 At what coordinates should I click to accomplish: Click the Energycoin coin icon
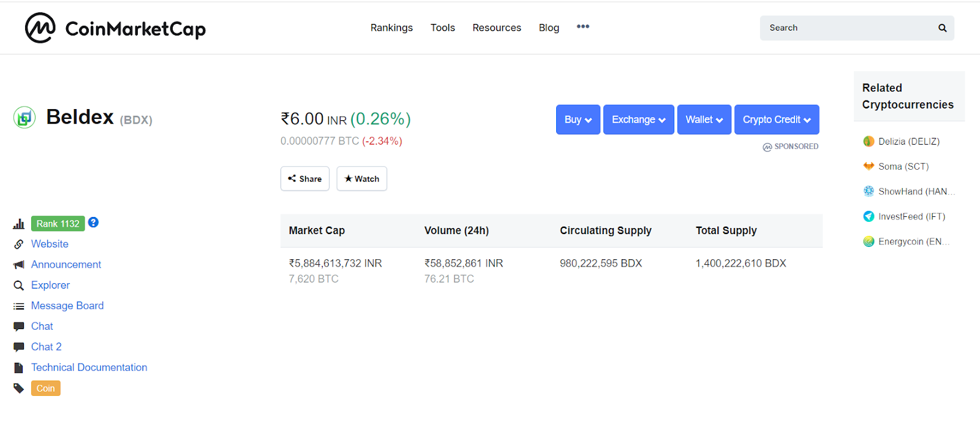(869, 241)
